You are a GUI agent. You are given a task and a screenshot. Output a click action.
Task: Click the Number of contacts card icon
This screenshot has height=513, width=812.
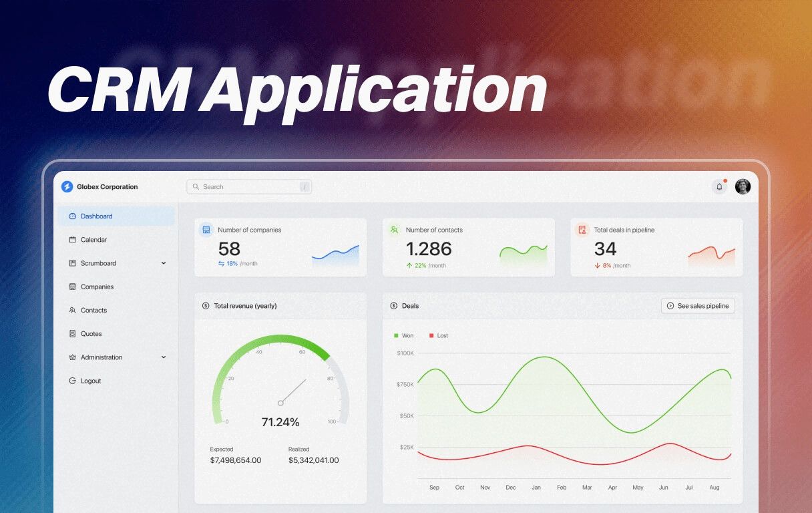395,230
